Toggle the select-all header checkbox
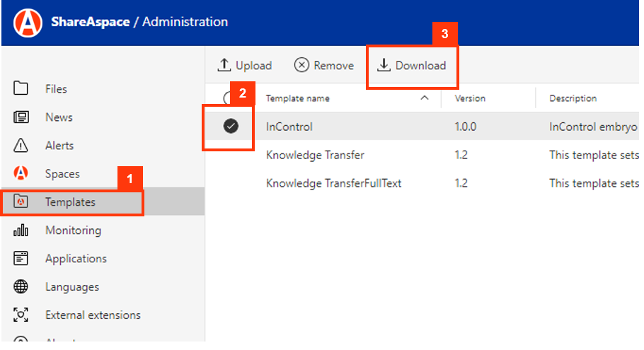This screenshot has height=350, width=644. tap(226, 98)
